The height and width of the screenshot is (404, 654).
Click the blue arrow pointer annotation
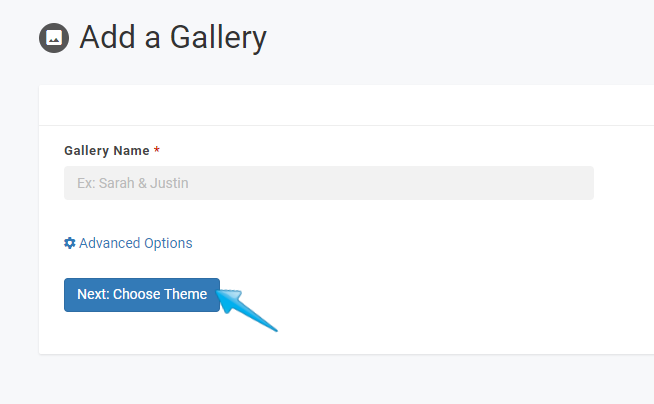247,310
